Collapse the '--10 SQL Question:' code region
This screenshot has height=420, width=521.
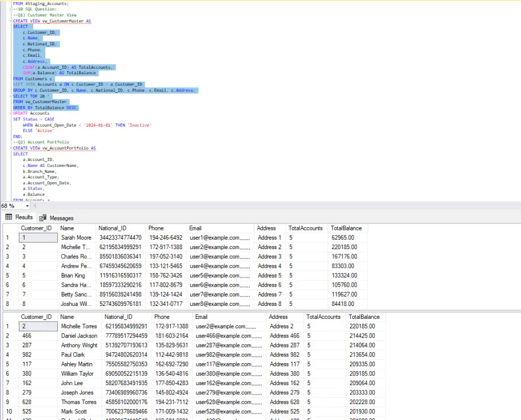(11, 9)
